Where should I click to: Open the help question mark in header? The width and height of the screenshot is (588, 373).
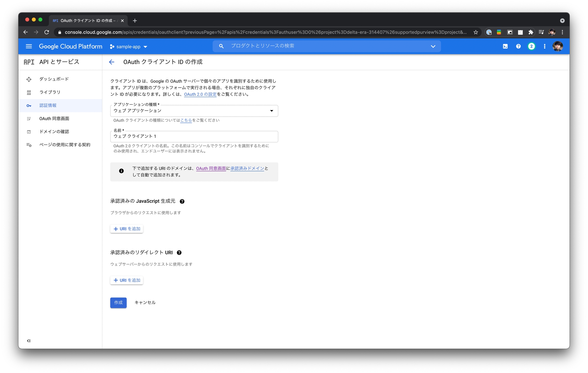[518, 46]
